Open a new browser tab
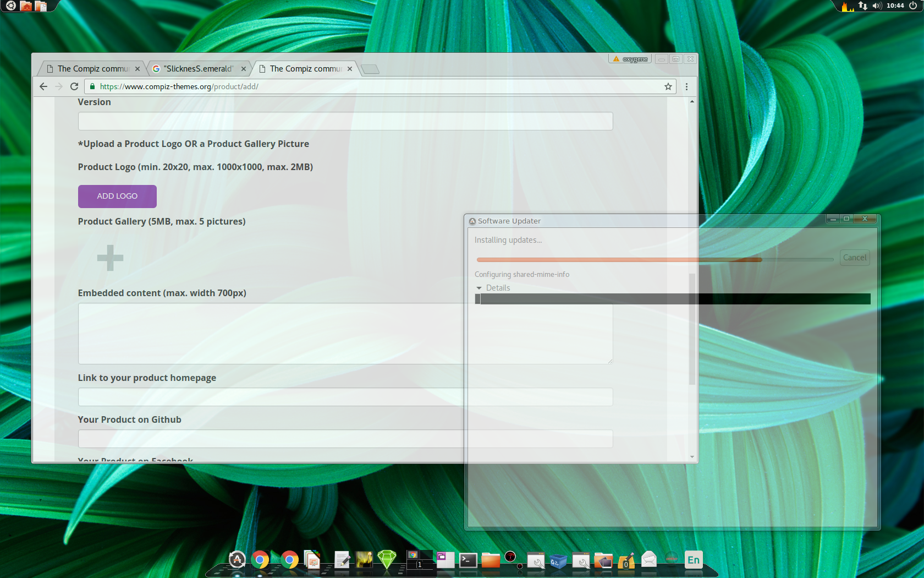The image size is (924, 578). (370, 69)
